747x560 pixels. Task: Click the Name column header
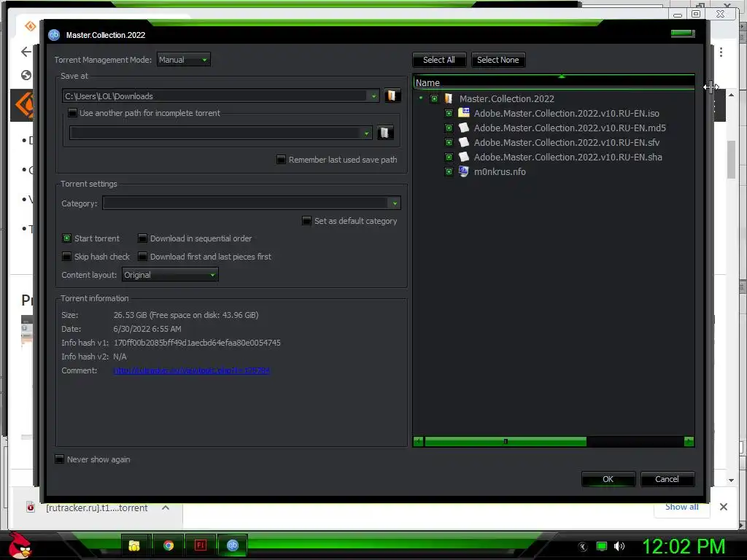554,82
